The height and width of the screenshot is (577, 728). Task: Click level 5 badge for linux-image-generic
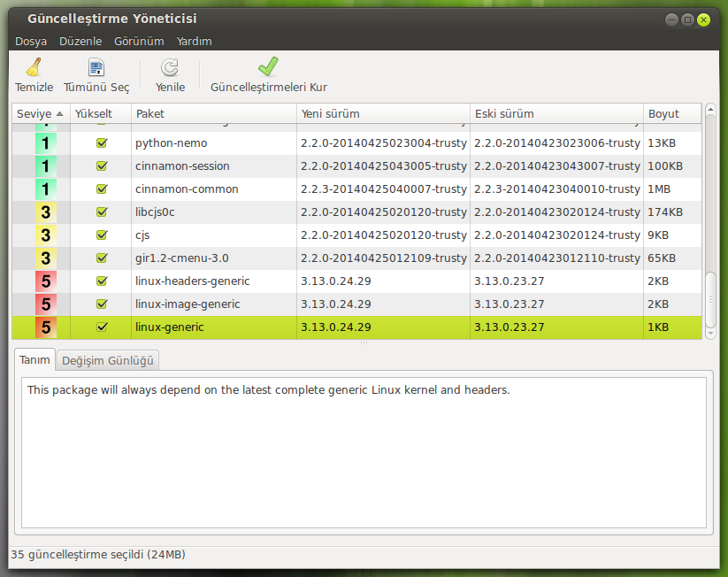(45, 304)
